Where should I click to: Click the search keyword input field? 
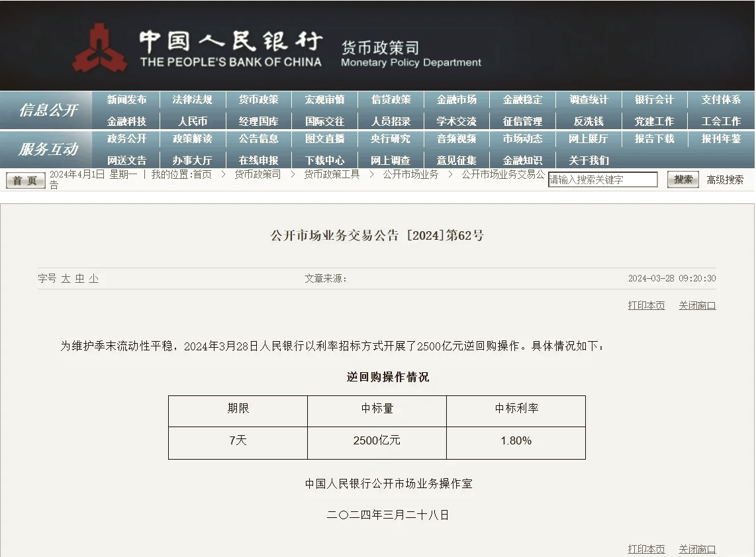pos(602,179)
